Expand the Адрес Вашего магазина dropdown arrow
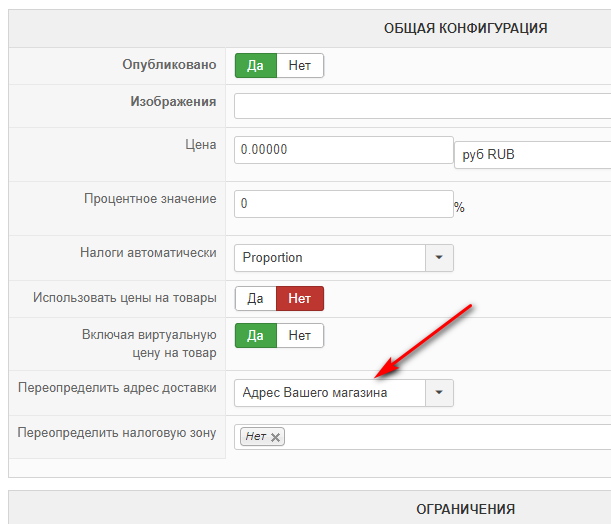 click(x=439, y=393)
